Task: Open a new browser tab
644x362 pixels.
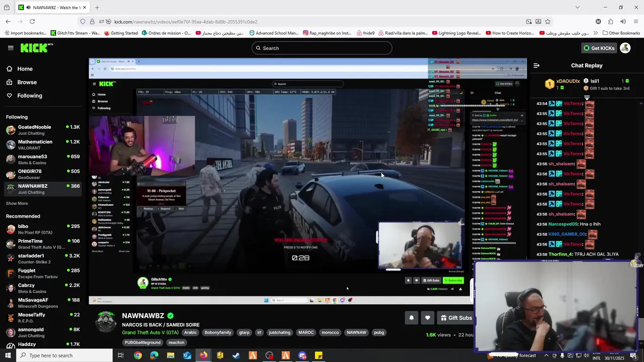Action: [x=97, y=8]
